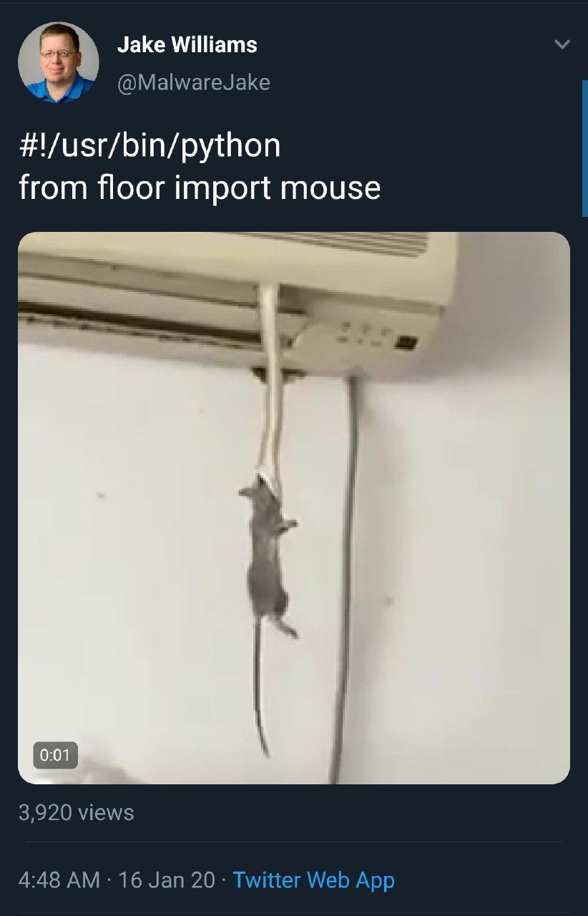This screenshot has height=916, width=588.
Task: Click the blue scrollbar on right edge
Action: tap(584, 148)
